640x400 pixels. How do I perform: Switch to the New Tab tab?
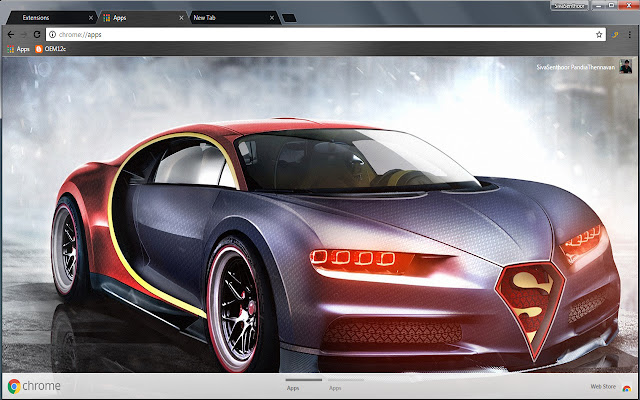click(x=233, y=18)
